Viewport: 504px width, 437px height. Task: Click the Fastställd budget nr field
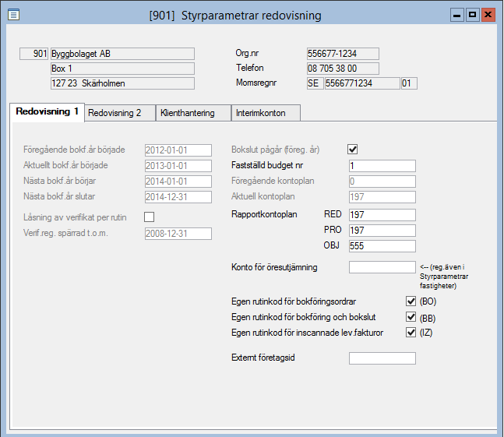(382, 166)
